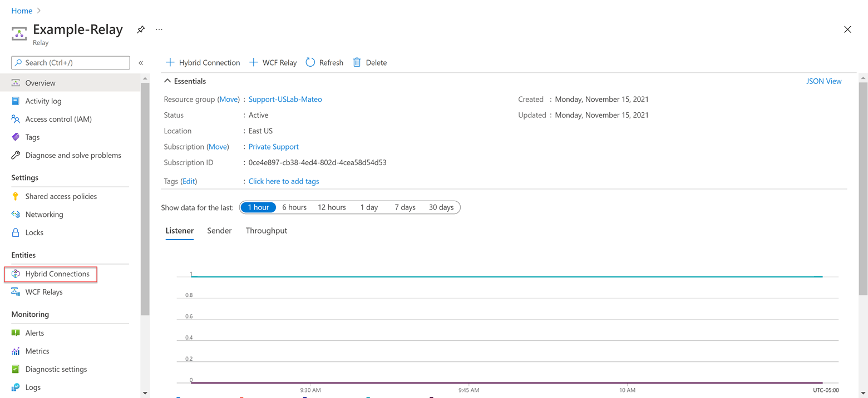Switch data range to 7 days
This screenshot has height=398, width=868.
[x=405, y=207]
